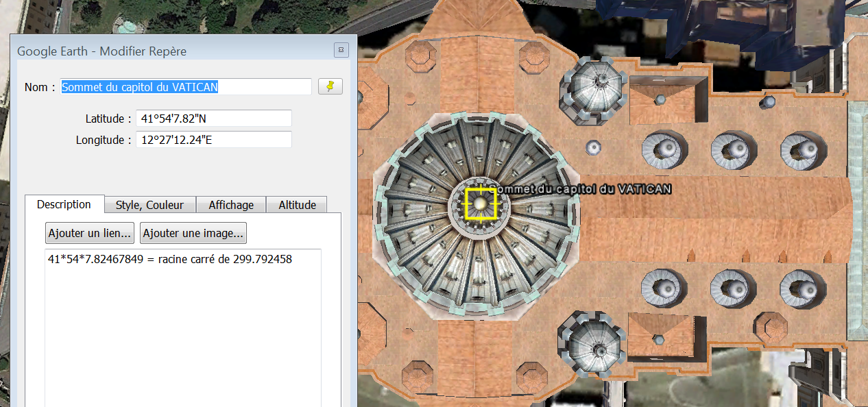868x407 pixels.
Task: Edit the Longitude field
Action: coord(214,140)
